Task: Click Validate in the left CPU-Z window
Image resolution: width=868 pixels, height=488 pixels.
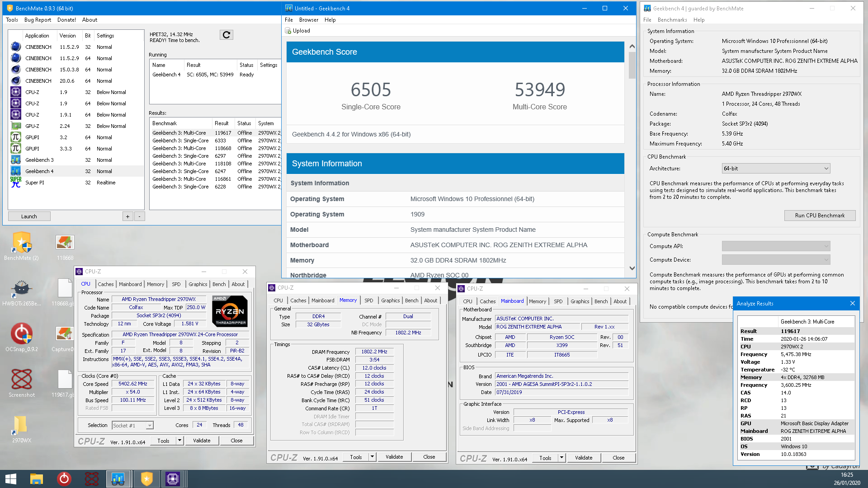Action: coord(202,441)
